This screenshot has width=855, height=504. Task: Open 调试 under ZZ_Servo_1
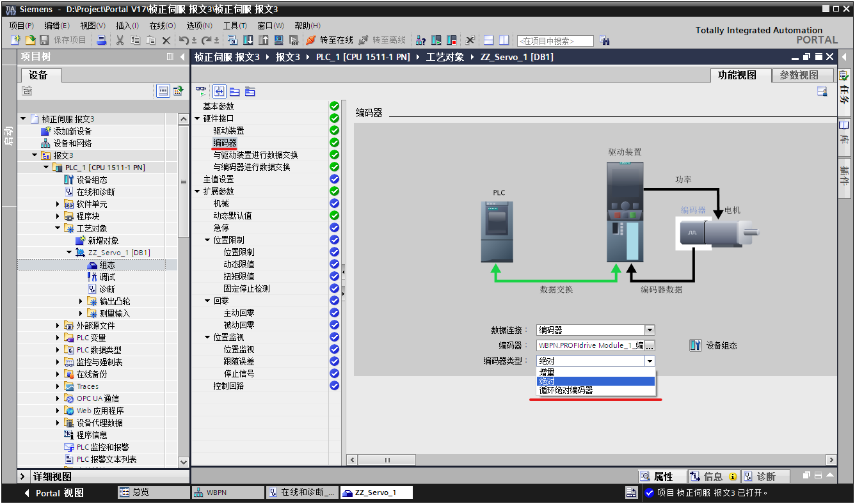pos(107,277)
